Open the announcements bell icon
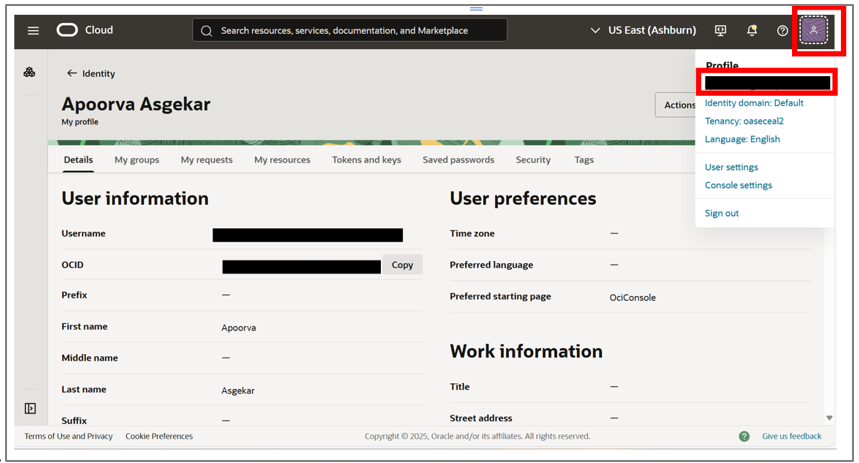Screen dimensions: 859x463 click(752, 30)
